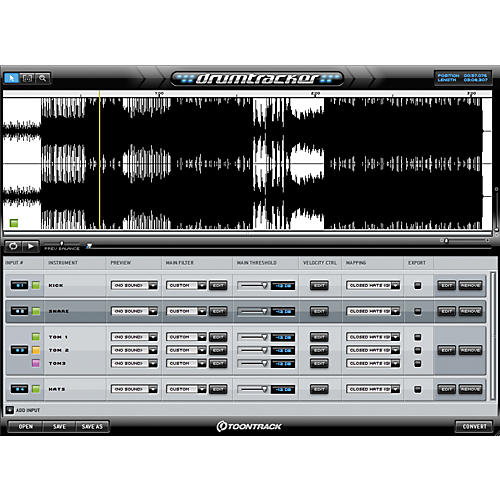Click the Kick green color indicator

point(36,285)
